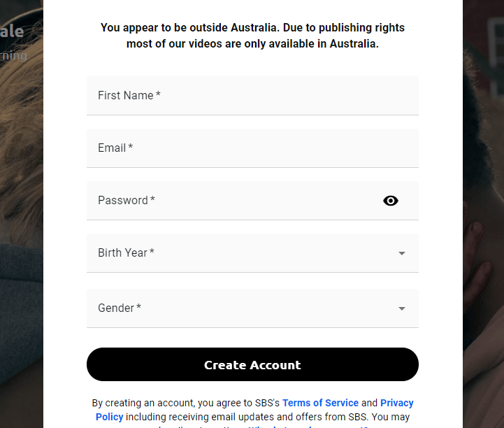The height and width of the screenshot is (428, 504).
Task: Open the Privacy Policy link
Action: coord(396,403)
